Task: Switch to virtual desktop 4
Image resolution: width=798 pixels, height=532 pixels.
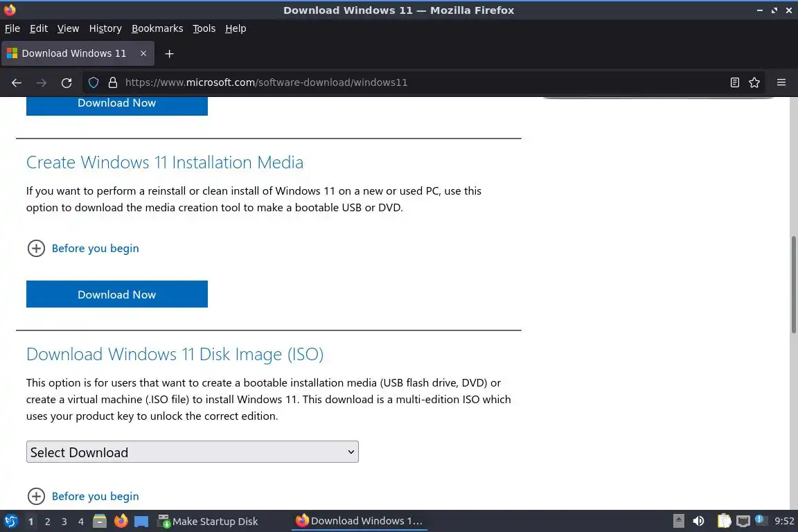Action: pos(81,522)
